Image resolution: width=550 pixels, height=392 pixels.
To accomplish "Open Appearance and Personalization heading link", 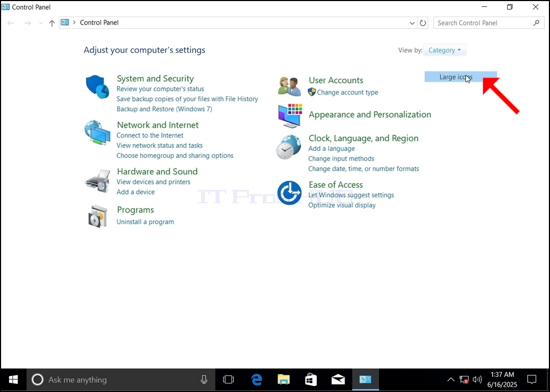I will coord(370,114).
